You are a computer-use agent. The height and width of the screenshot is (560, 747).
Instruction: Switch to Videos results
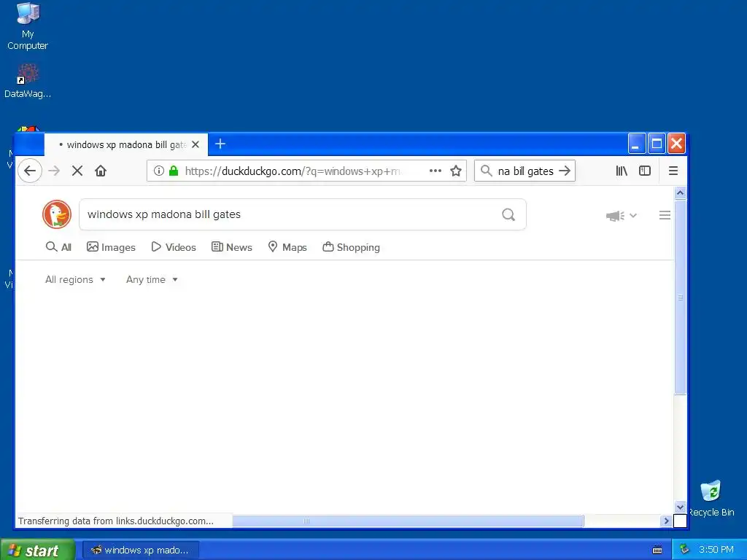[x=174, y=247]
